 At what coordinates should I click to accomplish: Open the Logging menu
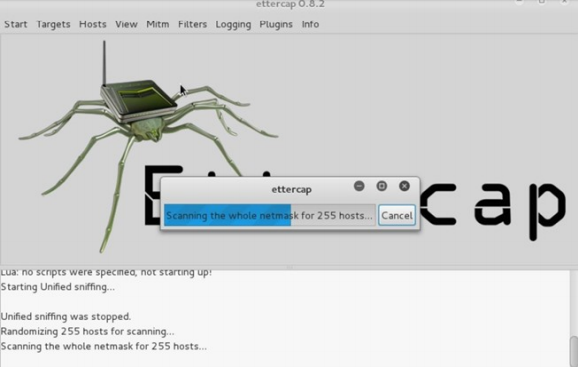[233, 24]
